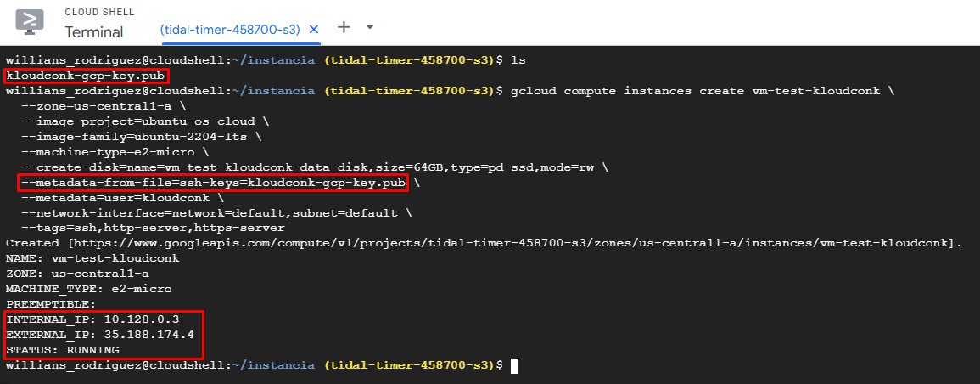
Task: Click the ZONE: us-central1-a output line
Action: pos(77,274)
